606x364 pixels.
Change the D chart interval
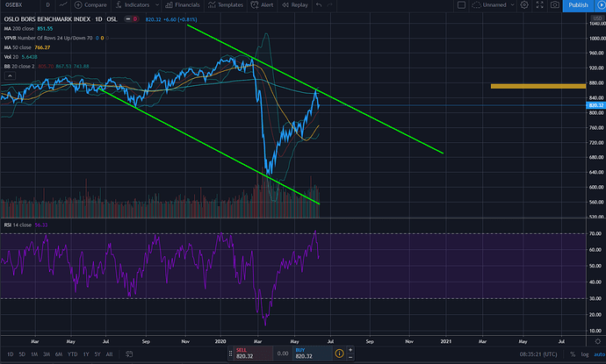point(48,5)
